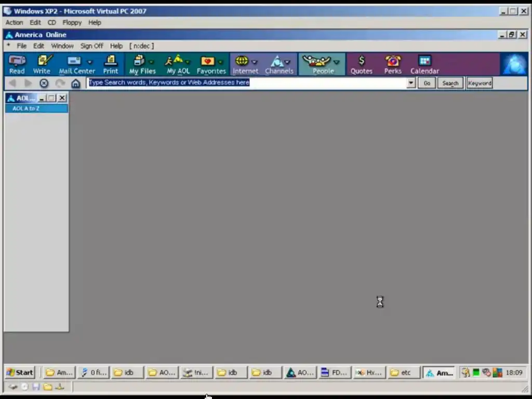
Task: Click the green monitor system tray icon
Action: tap(476, 373)
